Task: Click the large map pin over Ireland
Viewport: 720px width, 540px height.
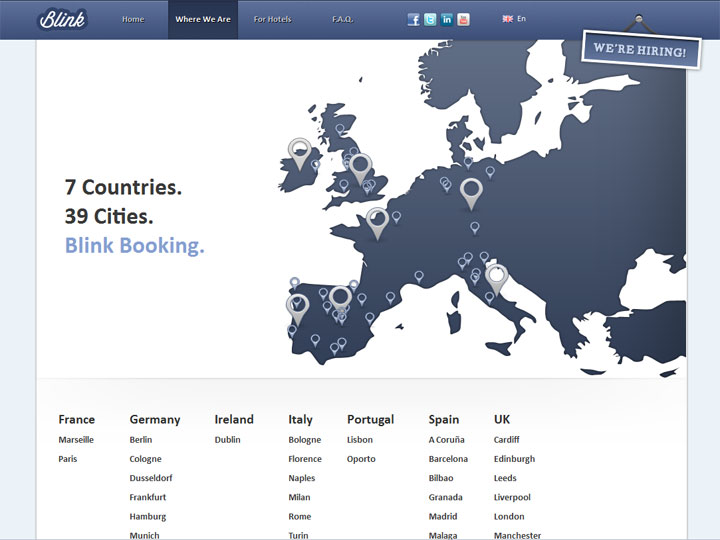Action: [299, 152]
